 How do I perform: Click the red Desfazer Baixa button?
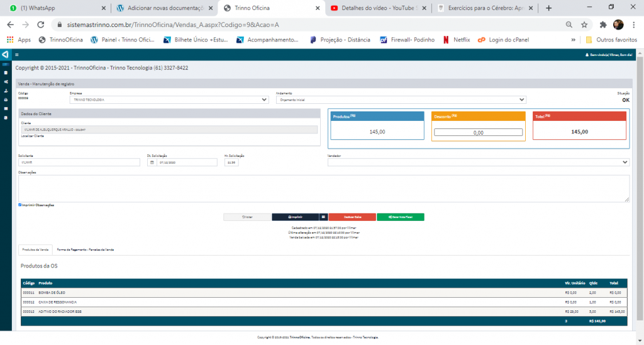pos(352,217)
